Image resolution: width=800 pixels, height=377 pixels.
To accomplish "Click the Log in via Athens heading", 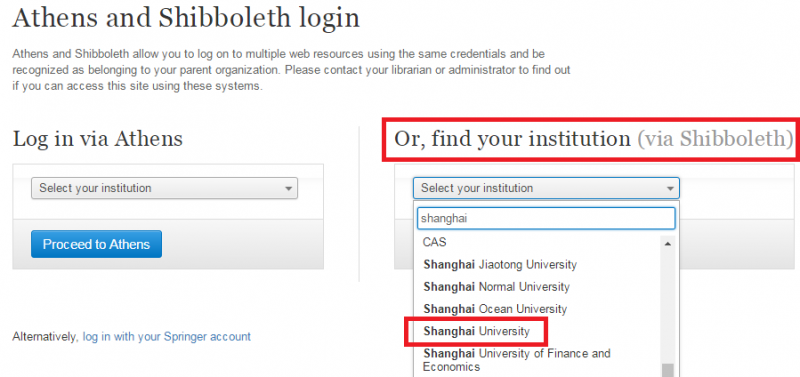I will [97, 139].
